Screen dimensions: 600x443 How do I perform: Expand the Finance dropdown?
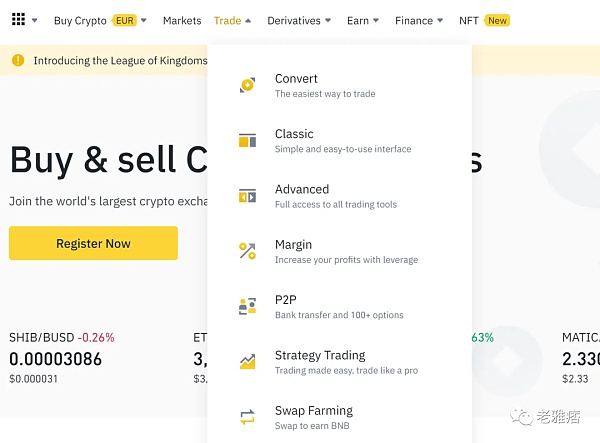point(420,20)
